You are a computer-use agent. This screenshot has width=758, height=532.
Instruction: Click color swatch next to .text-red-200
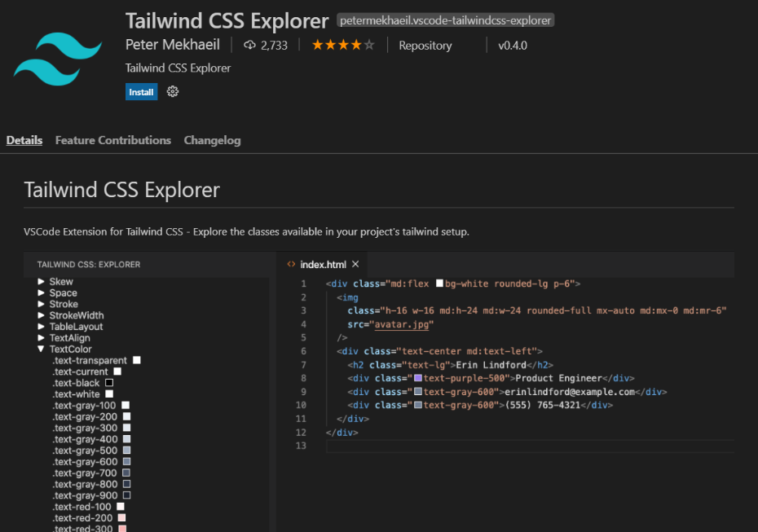tap(121, 517)
